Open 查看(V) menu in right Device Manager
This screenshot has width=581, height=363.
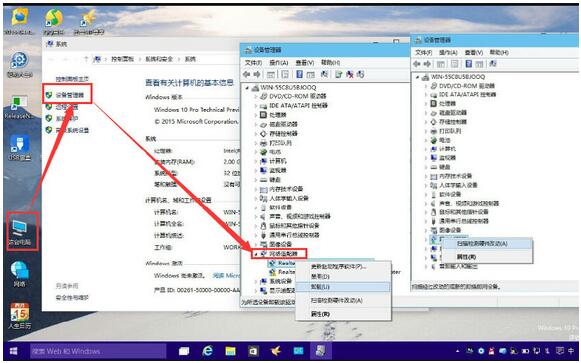click(474, 53)
